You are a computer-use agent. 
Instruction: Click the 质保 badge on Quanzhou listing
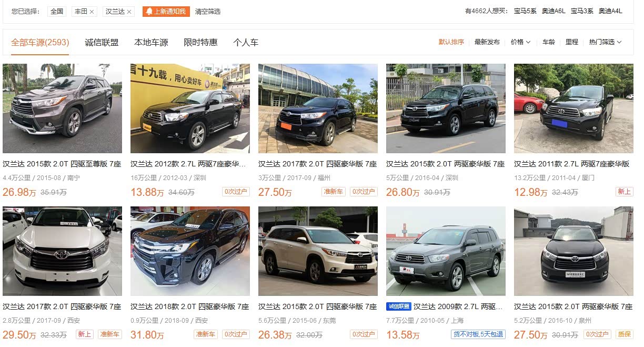[x=624, y=334]
